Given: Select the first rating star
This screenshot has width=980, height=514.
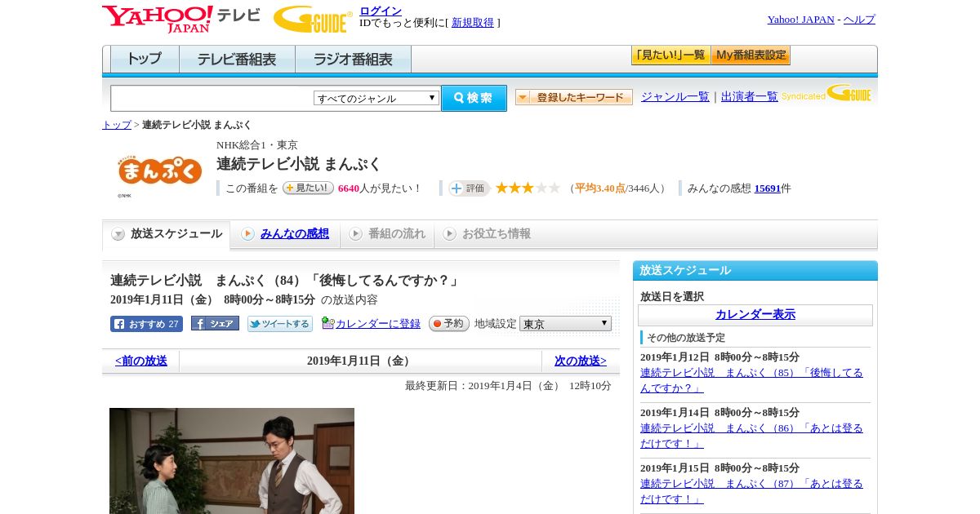Looking at the screenshot, I should coord(501,188).
